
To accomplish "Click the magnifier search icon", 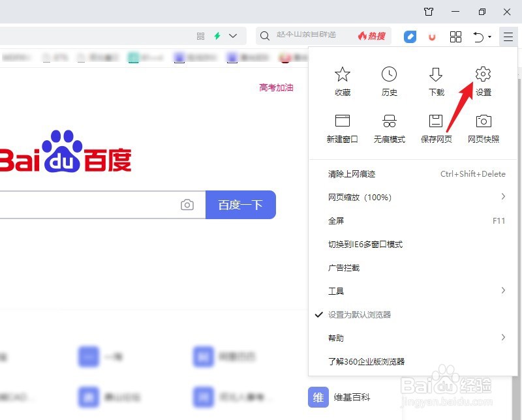I will (x=265, y=36).
